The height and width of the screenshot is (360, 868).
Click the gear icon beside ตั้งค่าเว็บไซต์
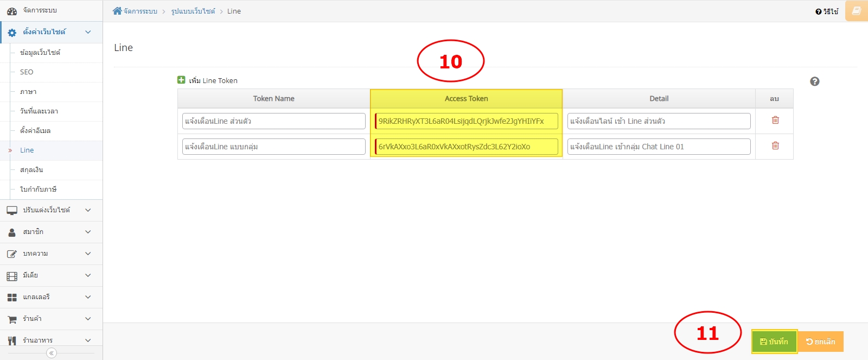(x=12, y=33)
